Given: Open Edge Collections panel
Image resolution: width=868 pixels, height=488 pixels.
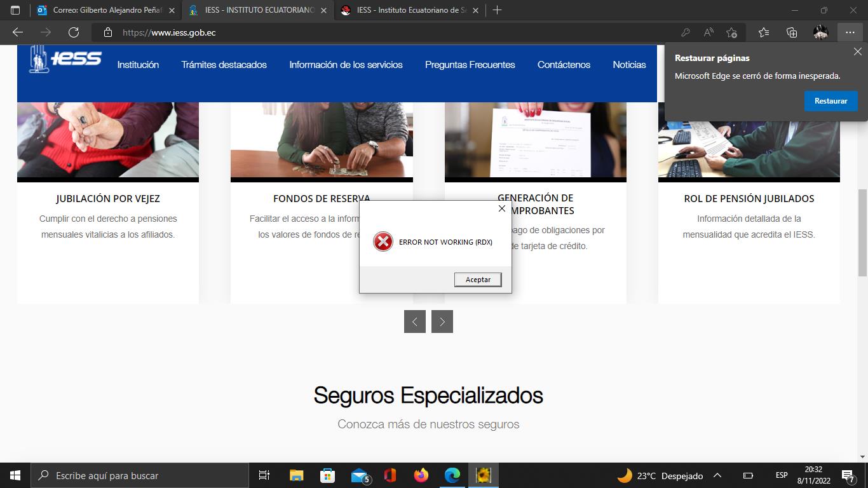Looking at the screenshot, I should [792, 32].
